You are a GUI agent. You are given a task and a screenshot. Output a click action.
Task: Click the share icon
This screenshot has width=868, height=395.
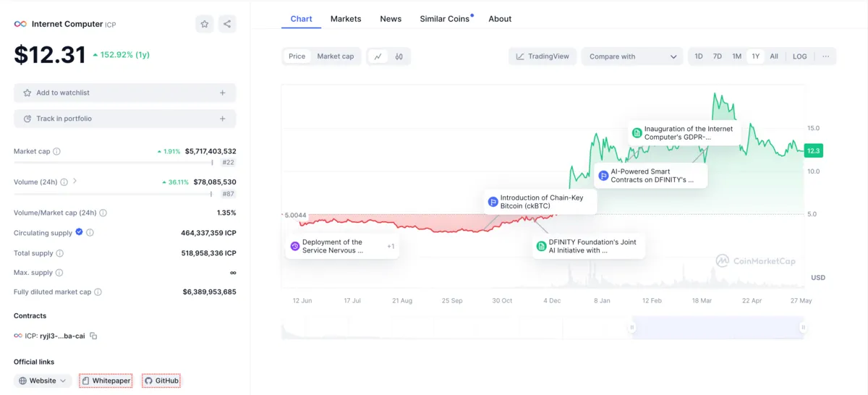[227, 24]
